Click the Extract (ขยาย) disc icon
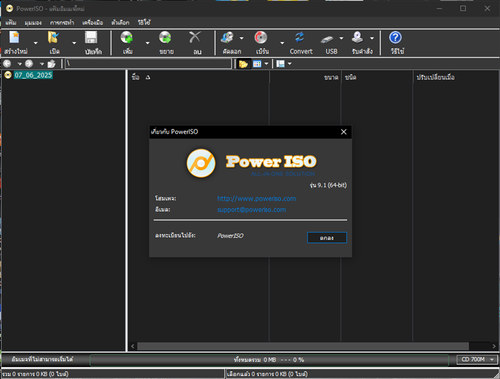The image size is (500, 379). (165, 38)
